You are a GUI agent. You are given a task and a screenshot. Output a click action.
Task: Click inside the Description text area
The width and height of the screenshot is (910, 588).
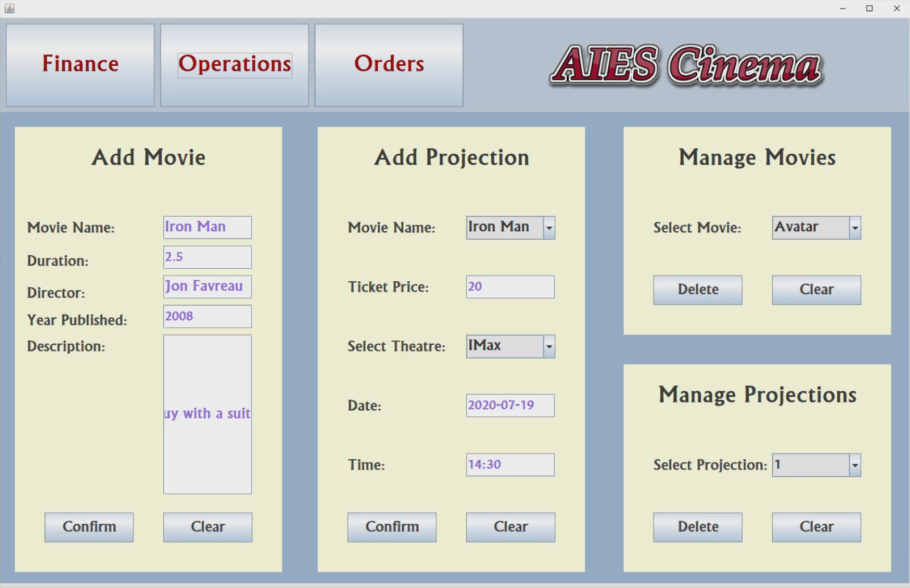pos(208,414)
